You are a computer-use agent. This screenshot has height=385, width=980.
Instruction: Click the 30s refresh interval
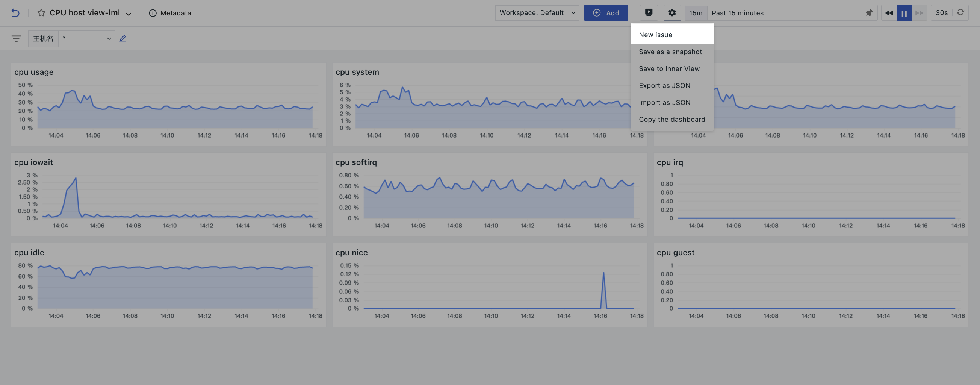click(x=941, y=13)
